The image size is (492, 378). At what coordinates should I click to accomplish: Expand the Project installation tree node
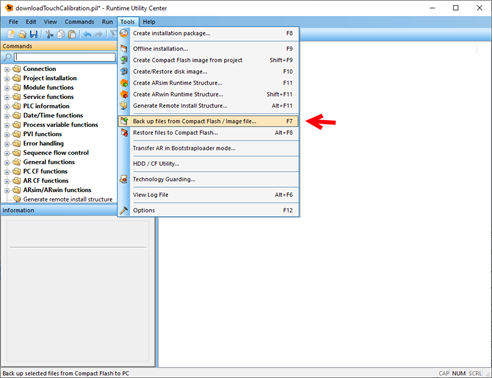click(7, 79)
